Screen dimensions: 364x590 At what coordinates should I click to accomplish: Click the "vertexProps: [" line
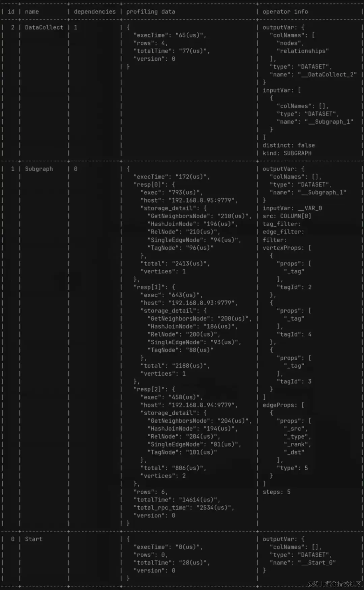[x=287, y=248]
